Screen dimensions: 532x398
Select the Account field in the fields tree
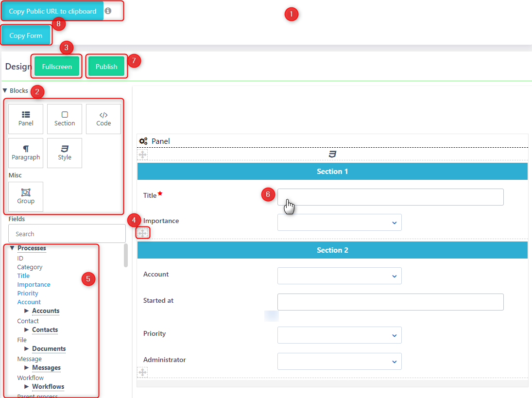click(29, 302)
